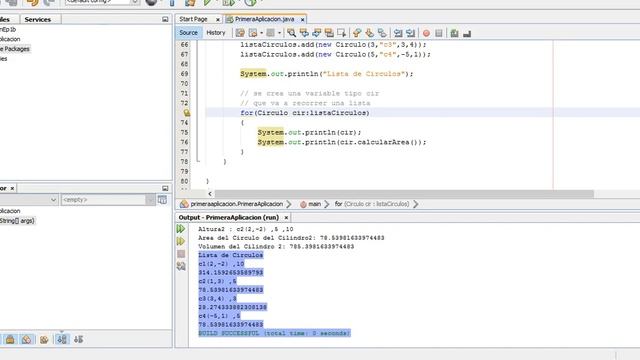
Task: Open the <empty> filter combo box
Action: [x=108, y=200]
